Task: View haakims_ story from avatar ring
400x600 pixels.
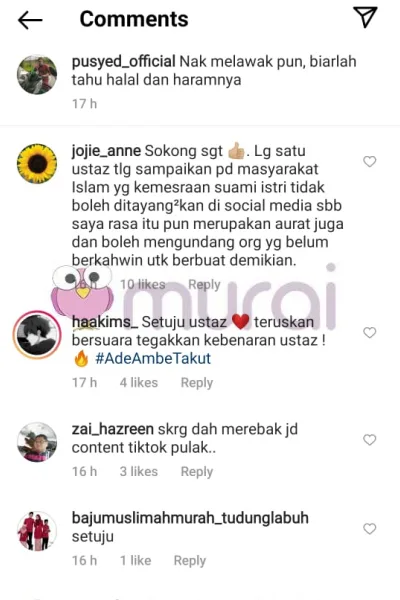Action: coord(37,334)
